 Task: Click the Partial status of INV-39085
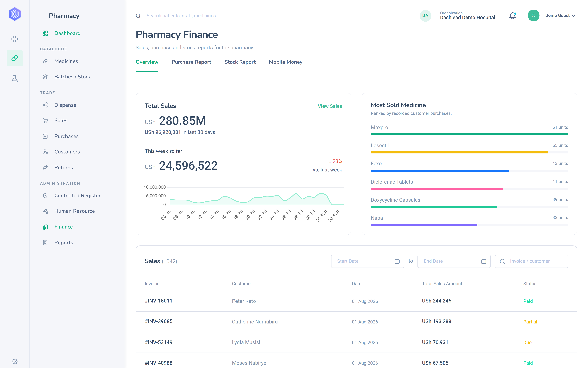pos(530,322)
